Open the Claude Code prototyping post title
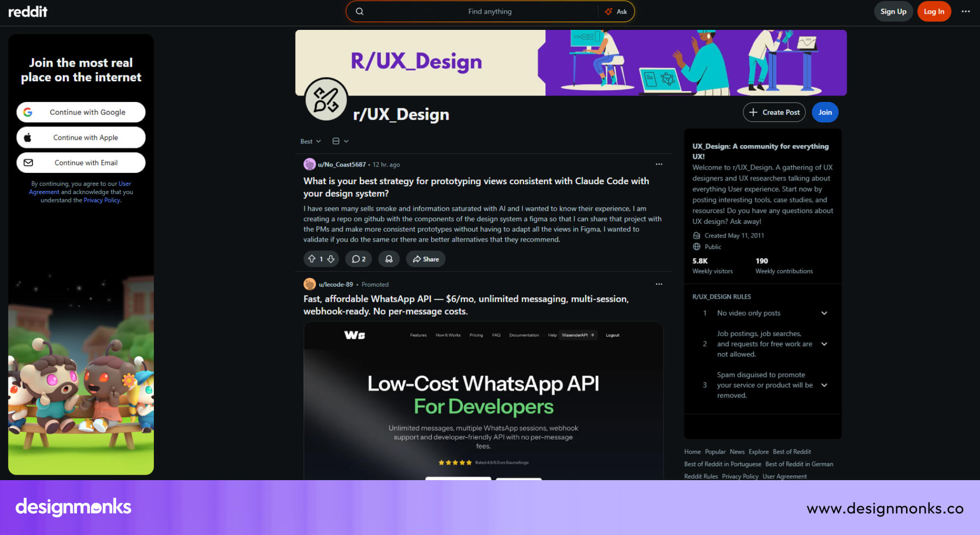The height and width of the screenshot is (535, 980). click(476, 187)
